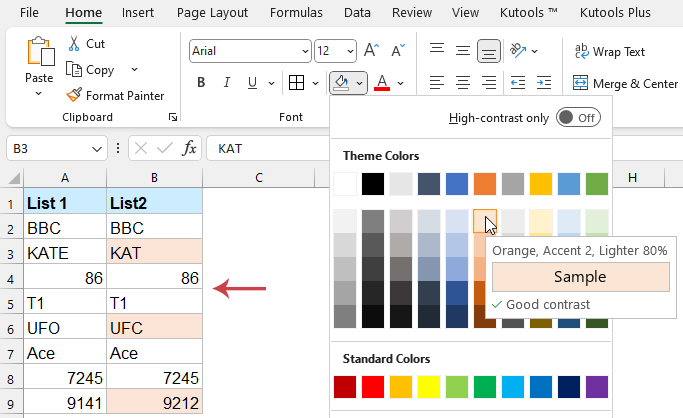Switch to the Insert tab
Image resolution: width=683 pixels, height=418 pixels.
tap(138, 13)
